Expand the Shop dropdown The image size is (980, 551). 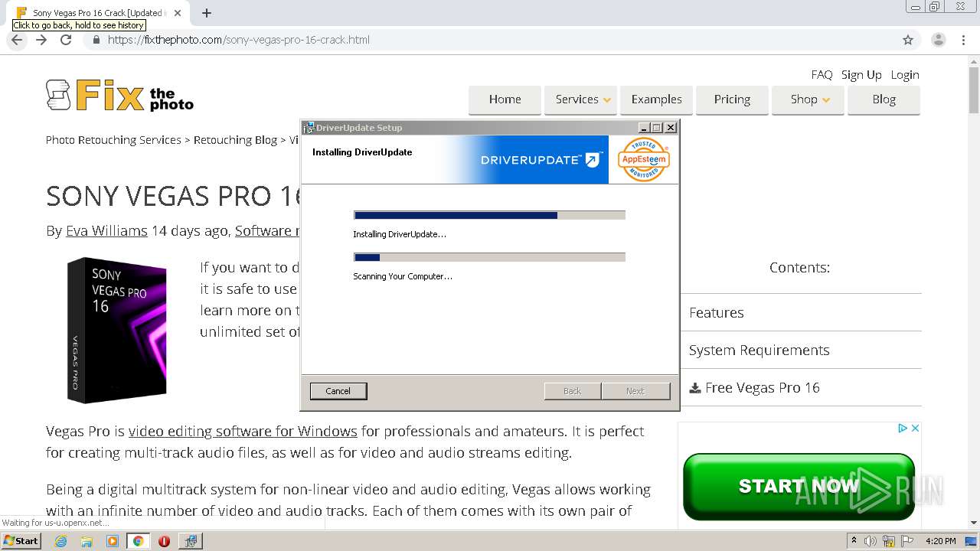[x=808, y=99]
